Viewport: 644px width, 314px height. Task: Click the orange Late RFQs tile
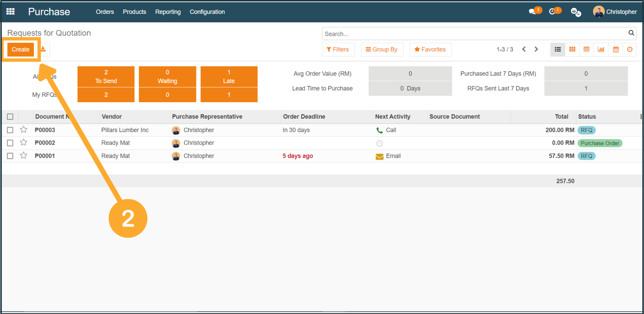click(x=229, y=77)
